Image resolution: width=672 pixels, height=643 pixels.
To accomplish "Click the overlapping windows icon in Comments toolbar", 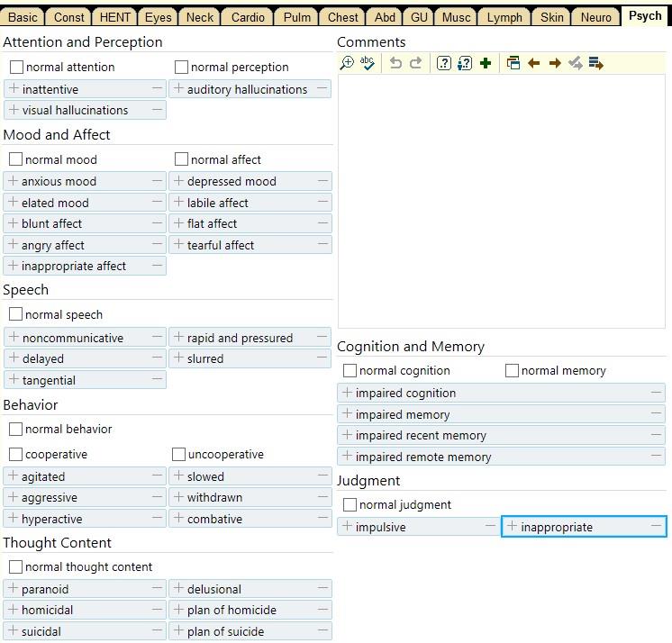I will tap(513, 63).
